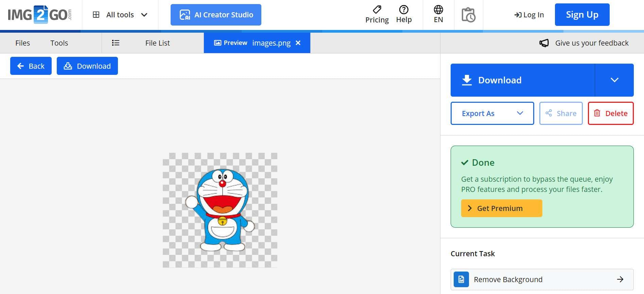This screenshot has width=644, height=294.
Task: Click the All tools grid icon
Action: pyautogui.click(x=96, y=15)
